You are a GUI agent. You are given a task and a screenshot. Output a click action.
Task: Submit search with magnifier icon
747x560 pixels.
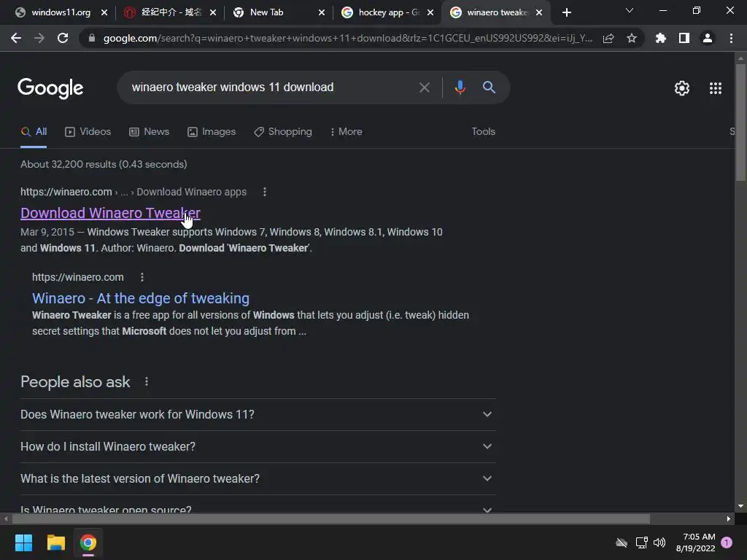pos(489,87)
